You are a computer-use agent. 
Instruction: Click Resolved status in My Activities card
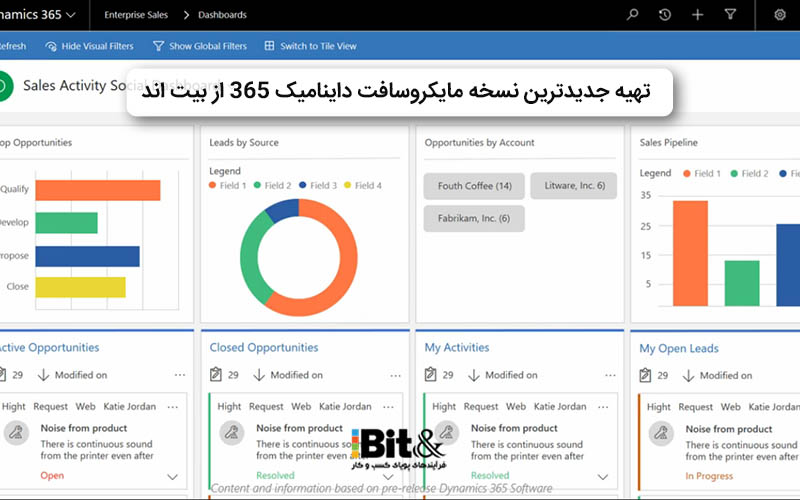[490, 476]
